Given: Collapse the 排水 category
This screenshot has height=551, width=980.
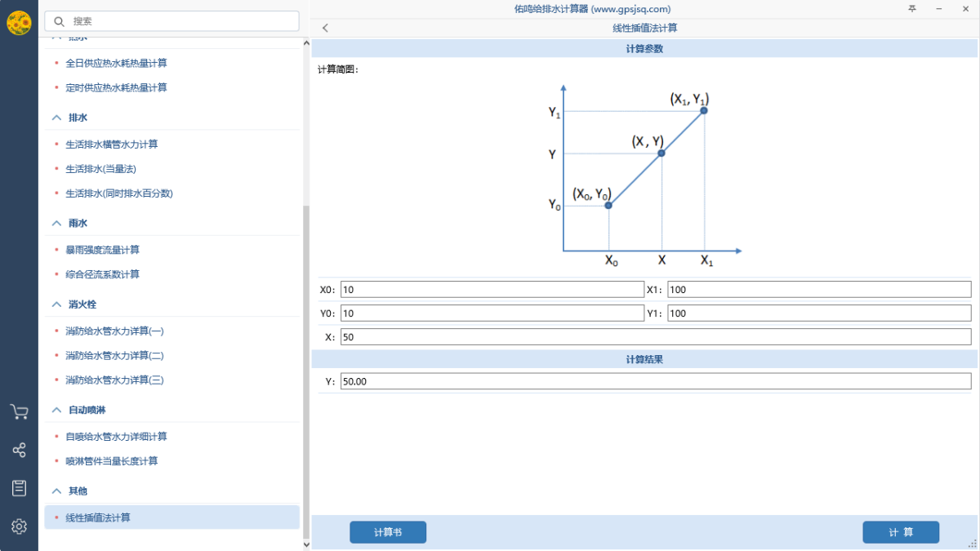Looking at the screenshot, I should click(56, 118).
